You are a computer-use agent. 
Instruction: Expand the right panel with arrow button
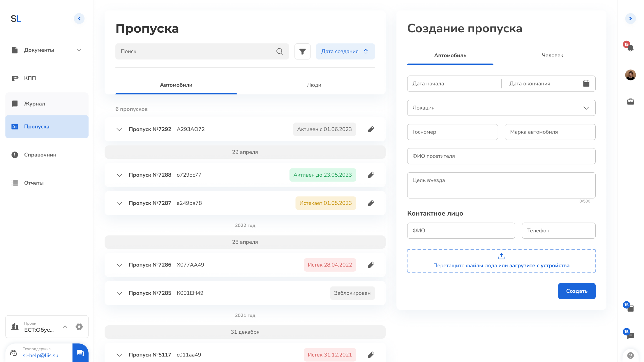[x=630, y=18]
